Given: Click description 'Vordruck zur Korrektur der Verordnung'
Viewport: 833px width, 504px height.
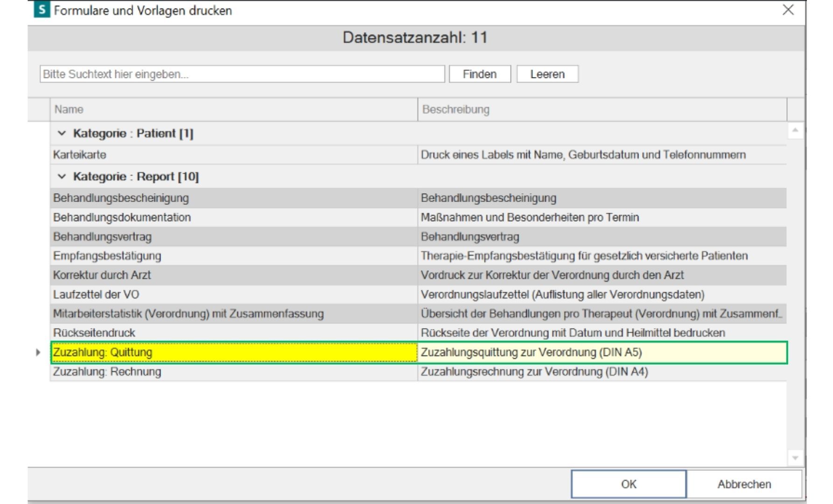Looking at the screenshot, I should pyautogui.click(x=602, y=275).
